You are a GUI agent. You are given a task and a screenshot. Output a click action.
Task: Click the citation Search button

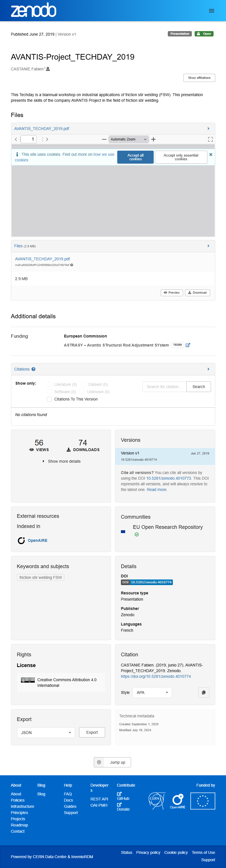[198, 386]
